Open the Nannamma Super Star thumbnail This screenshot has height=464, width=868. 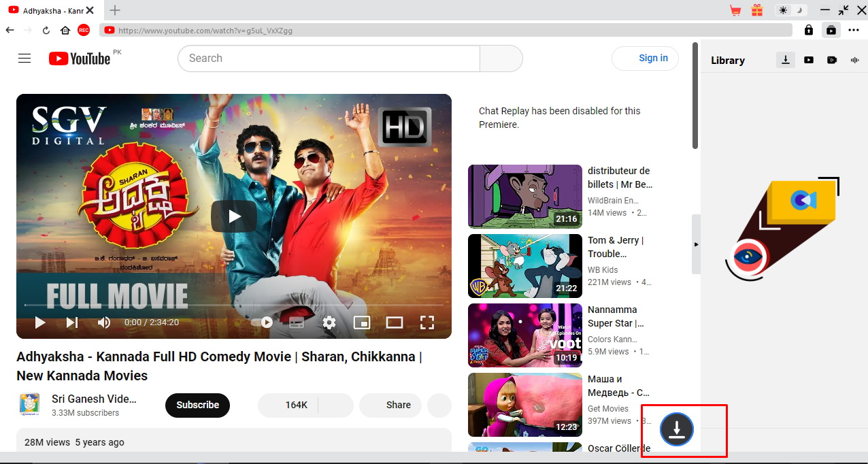click(x=525, y=335)
